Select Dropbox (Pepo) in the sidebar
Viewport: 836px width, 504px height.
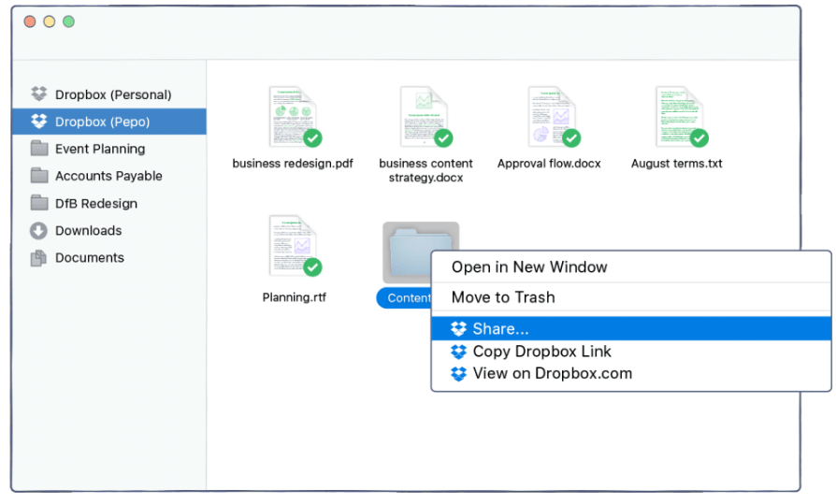click(x=108, y=122)
